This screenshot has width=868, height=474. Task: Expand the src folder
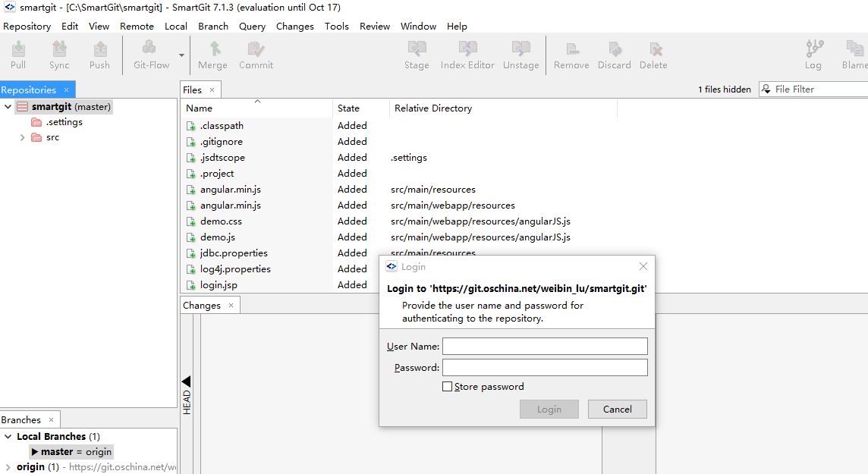coord(22,137)
